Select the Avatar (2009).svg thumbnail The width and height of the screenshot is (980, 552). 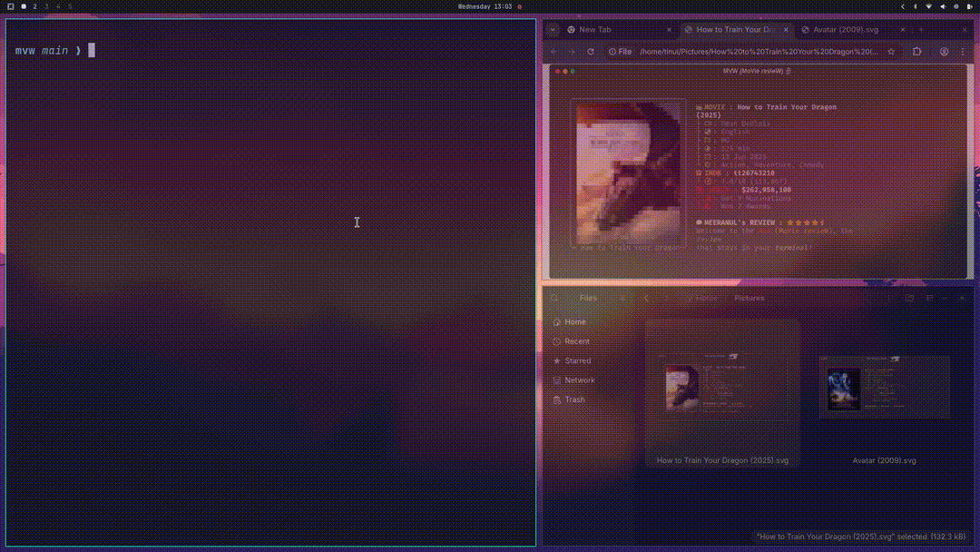(883, 389)
